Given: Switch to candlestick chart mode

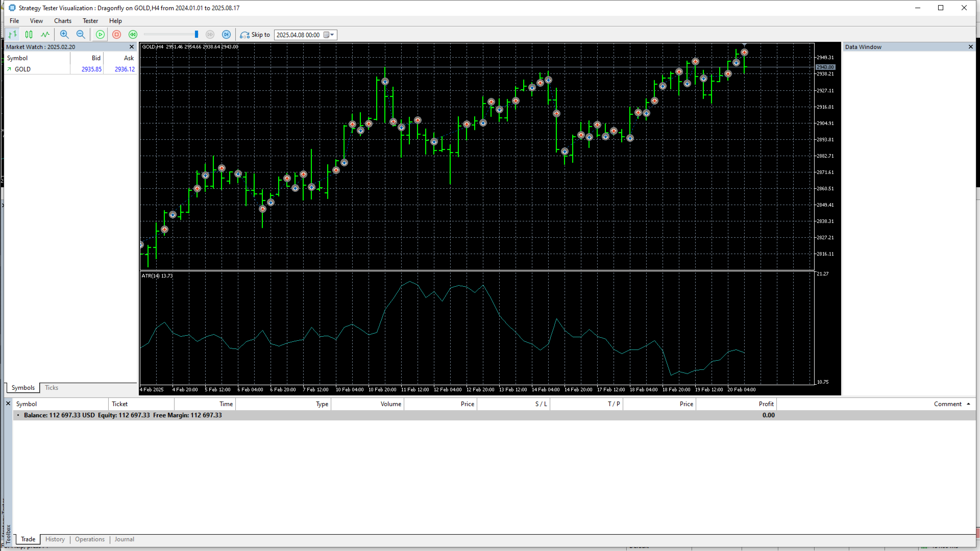Looking at the screenshot, I should (x=29, y=35).
